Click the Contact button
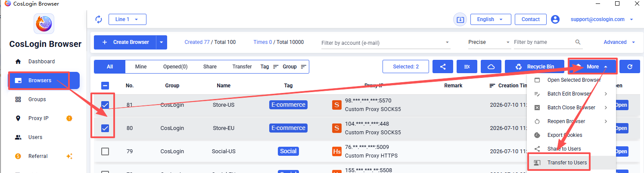Image resolution: width=644 pixels, height=173 pixels. point(531,19)
